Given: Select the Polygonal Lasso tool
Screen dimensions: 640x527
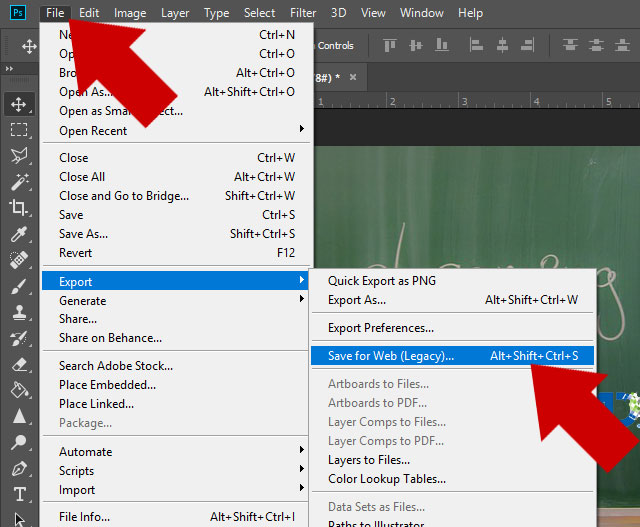Looking at the screenshot, I should 19,156.
